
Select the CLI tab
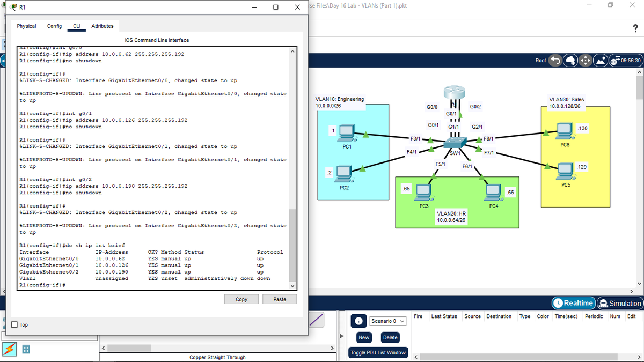77,26
